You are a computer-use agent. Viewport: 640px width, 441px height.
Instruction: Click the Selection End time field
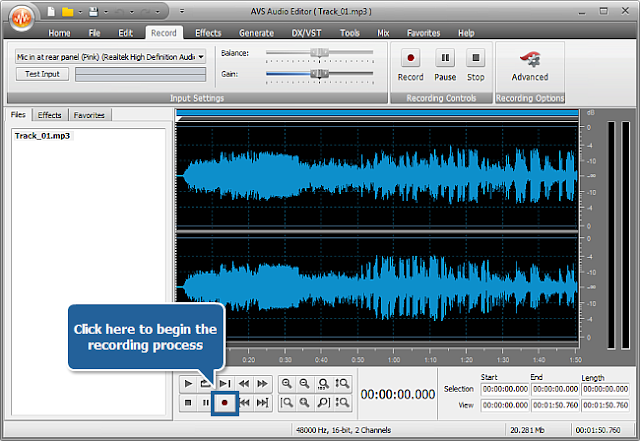[556, 389]
